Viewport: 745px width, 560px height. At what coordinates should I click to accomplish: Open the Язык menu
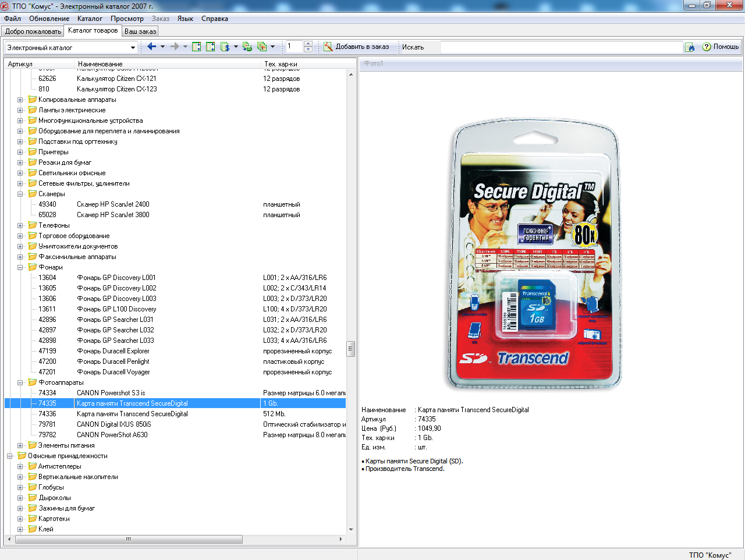coord(185,19)
